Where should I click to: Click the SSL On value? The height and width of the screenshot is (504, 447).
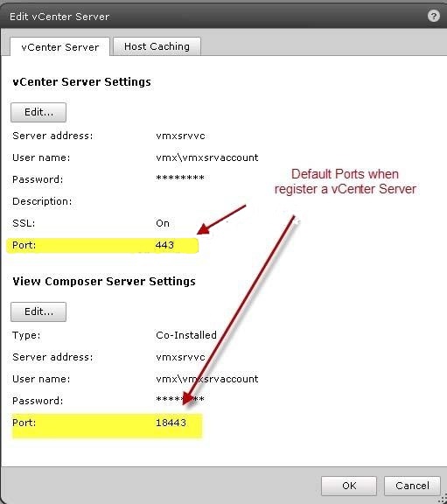[x=163, y=223]
